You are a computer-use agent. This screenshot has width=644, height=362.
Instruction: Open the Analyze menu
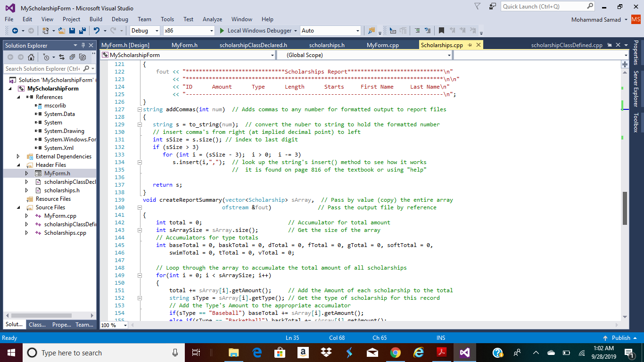212,19
